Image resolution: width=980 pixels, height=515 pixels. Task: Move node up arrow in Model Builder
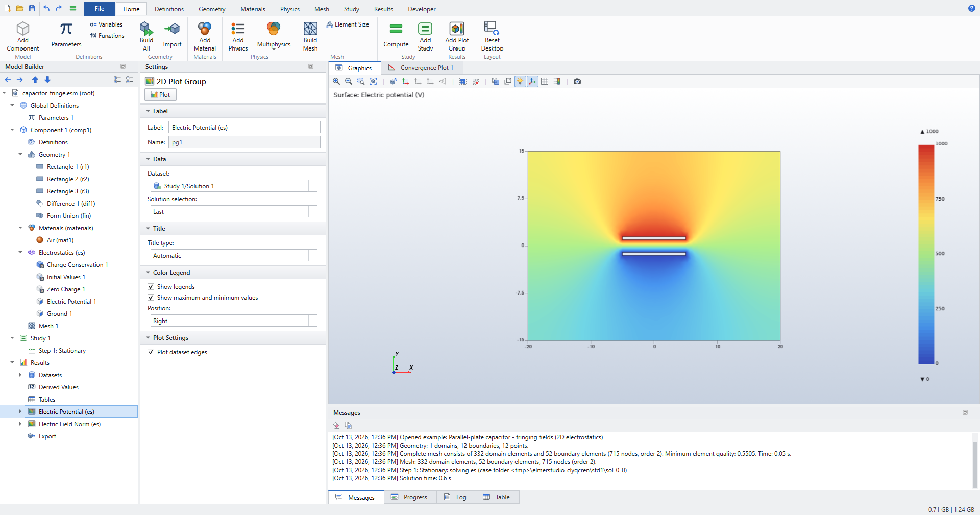[x=35, y=80]
